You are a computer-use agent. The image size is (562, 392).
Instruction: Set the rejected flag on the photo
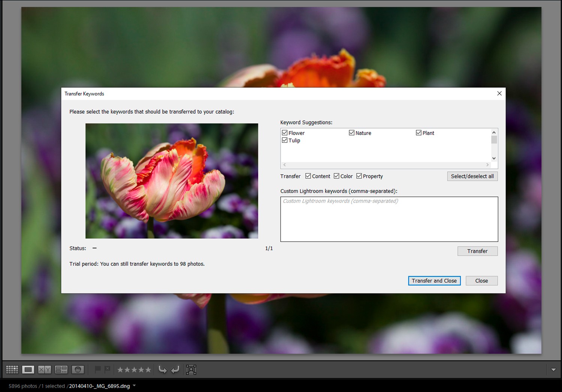pos(108,369)
